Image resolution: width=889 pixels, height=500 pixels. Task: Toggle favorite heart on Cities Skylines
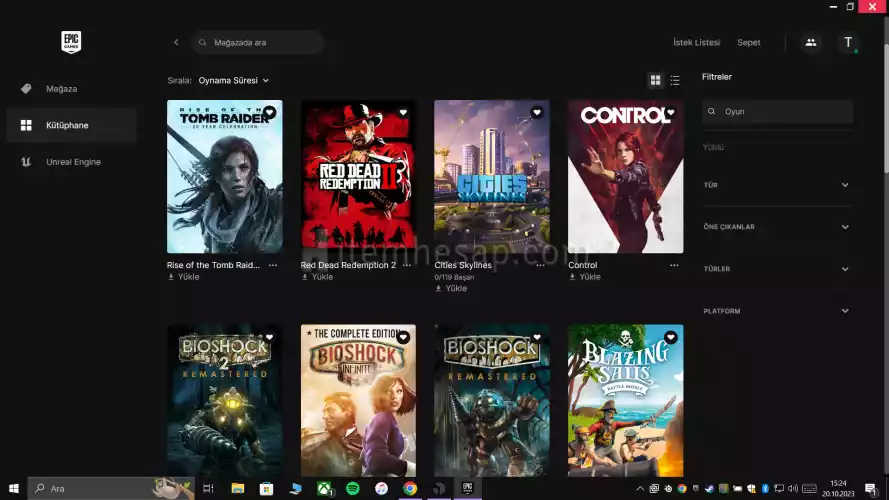point(537,113)
